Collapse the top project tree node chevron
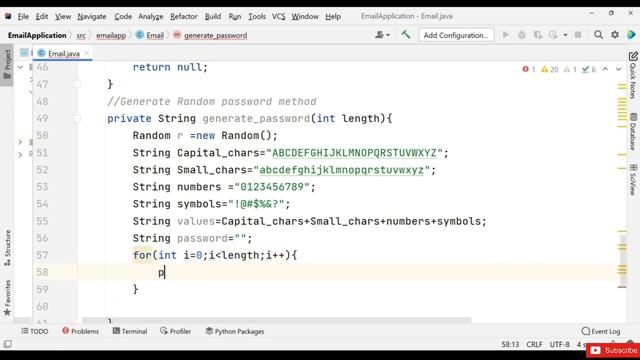The height and width of the screenshot is (360, 640). (x=20, y=67)
